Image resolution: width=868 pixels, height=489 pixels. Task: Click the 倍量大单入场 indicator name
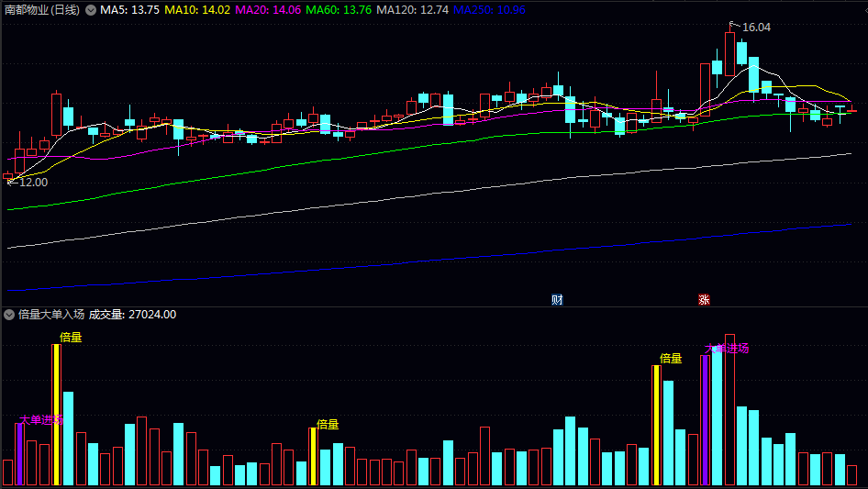51,315
